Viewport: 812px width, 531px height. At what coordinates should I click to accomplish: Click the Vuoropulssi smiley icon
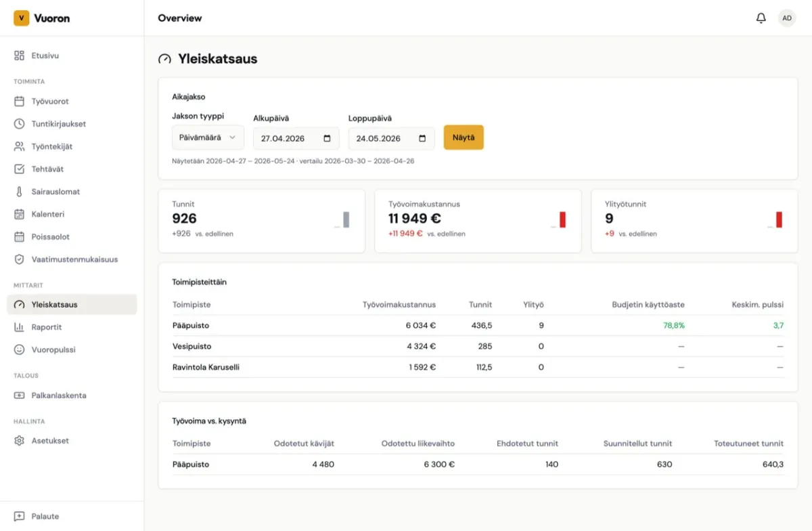[19, 350]
